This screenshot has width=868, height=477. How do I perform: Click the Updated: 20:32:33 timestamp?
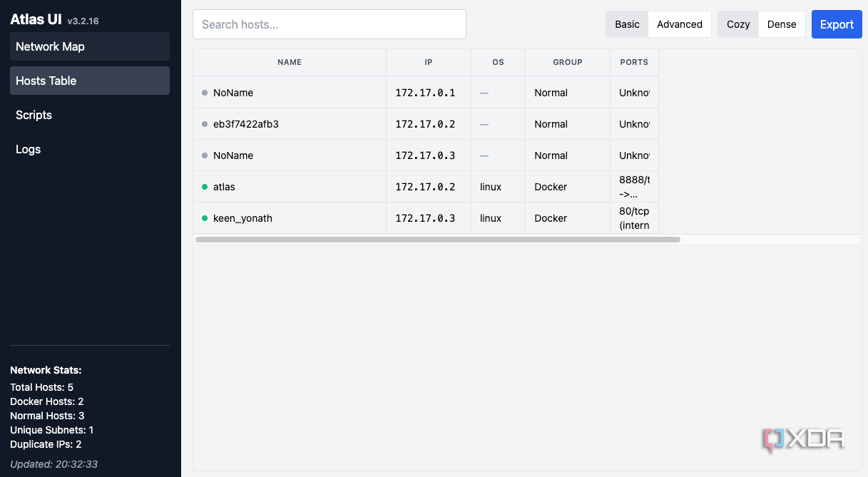(53, 464)
